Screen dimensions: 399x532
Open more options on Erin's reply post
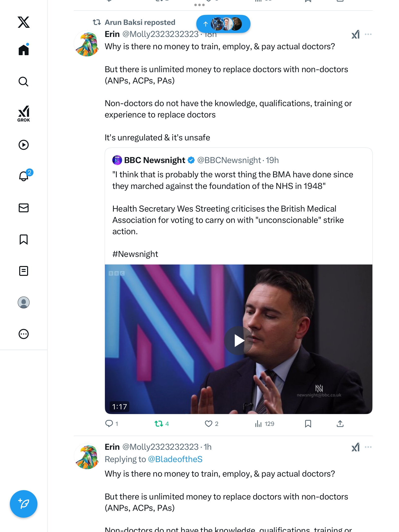(368, 447)
